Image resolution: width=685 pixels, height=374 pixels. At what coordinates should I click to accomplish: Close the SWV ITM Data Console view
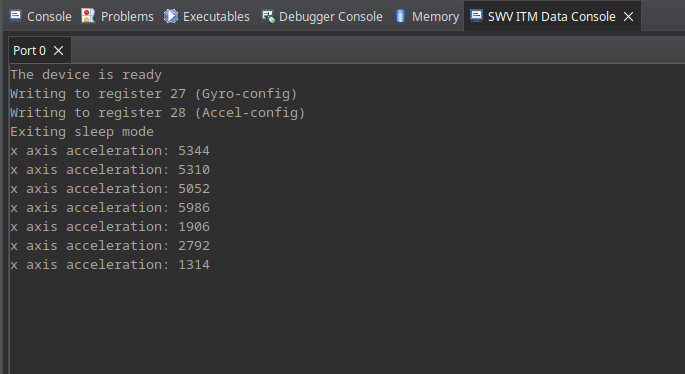[628, 17]
